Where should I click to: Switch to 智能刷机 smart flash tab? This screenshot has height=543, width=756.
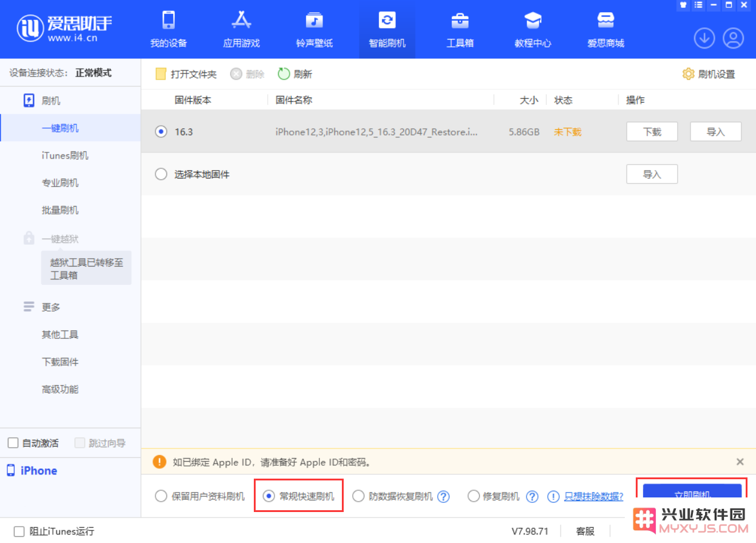click(387, 29)
